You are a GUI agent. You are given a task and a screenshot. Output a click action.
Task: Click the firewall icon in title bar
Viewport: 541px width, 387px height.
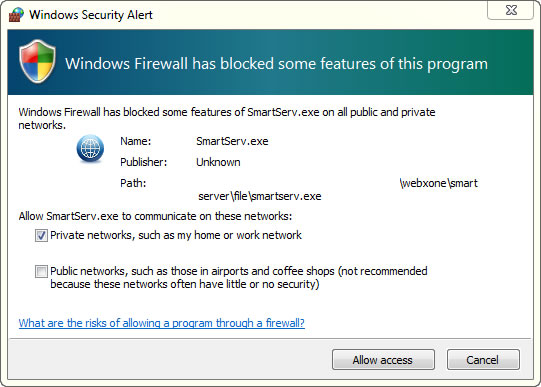point(16,14)
